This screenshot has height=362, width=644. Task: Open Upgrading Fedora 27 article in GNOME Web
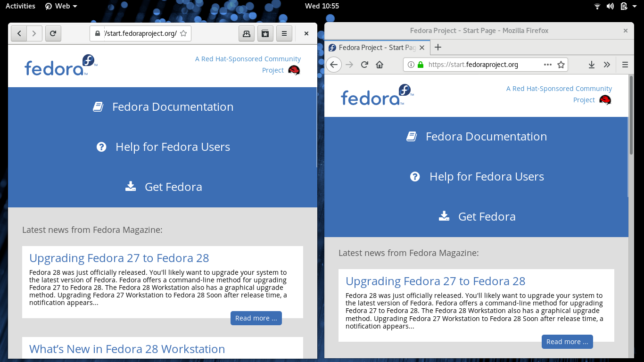(x=119, y=258)
